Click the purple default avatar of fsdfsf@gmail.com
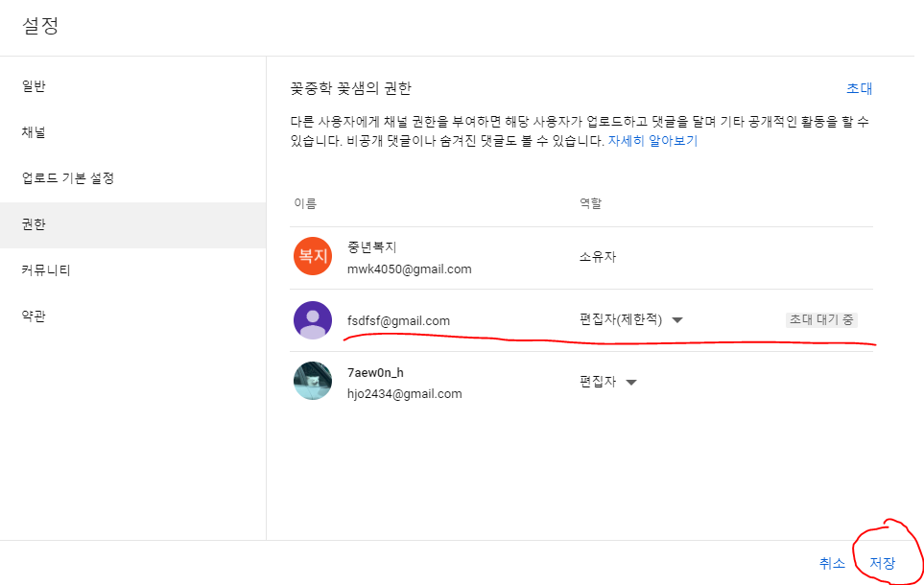Screen dimensions: 924x585 313,320
